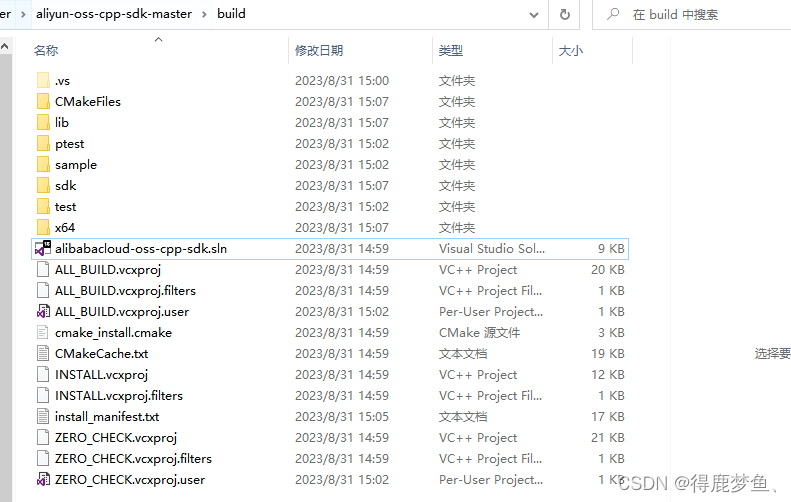Select the x64 folder name
Screen dimensions: 791x502
65,228
